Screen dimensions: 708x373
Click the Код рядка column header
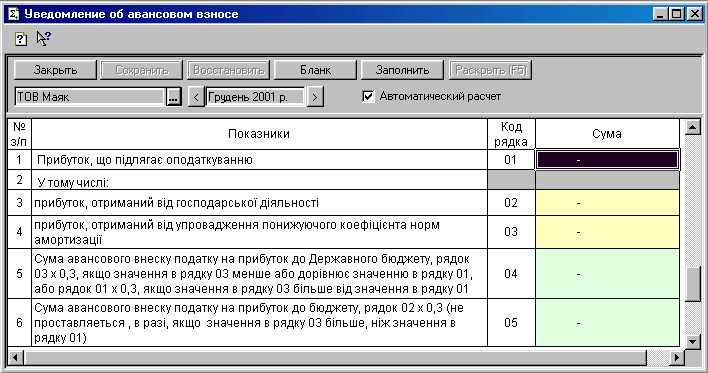point(511,134)
